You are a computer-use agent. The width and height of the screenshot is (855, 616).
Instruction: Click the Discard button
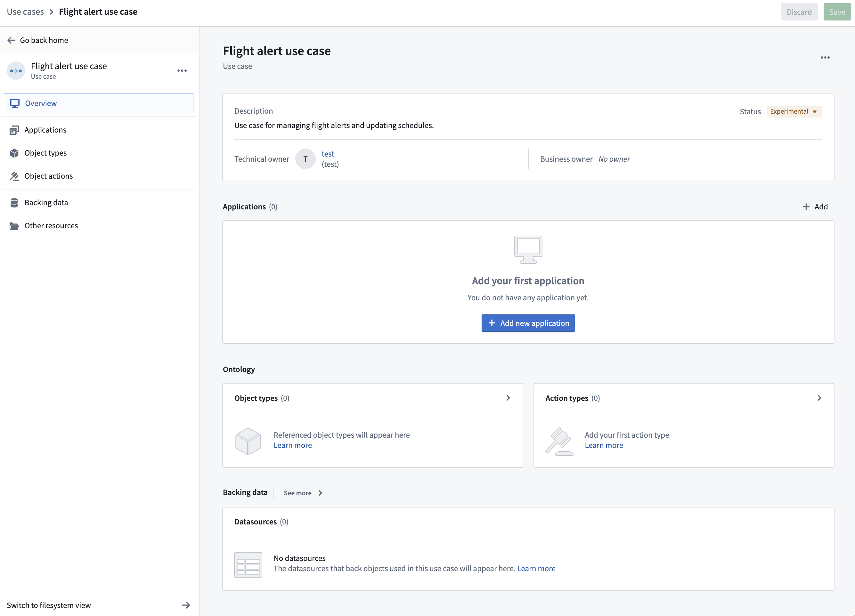[799, 12]
